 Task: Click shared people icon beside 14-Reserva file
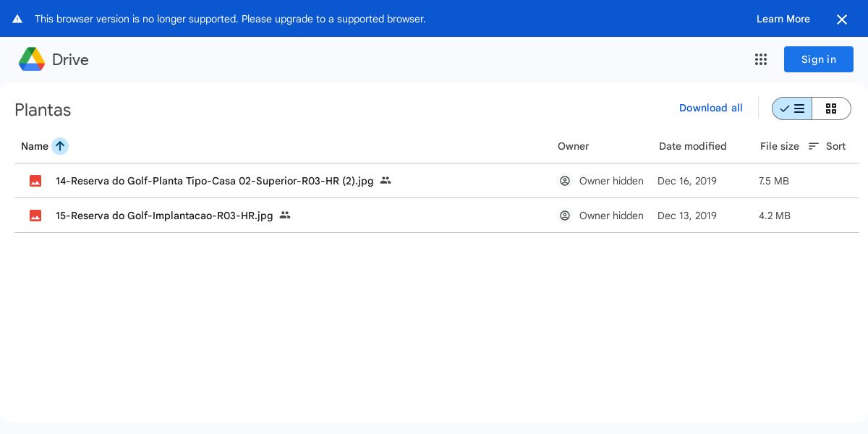(386, 180)
